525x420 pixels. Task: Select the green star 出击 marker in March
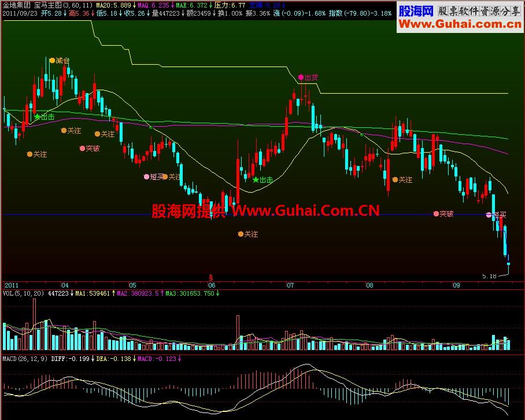45,117
